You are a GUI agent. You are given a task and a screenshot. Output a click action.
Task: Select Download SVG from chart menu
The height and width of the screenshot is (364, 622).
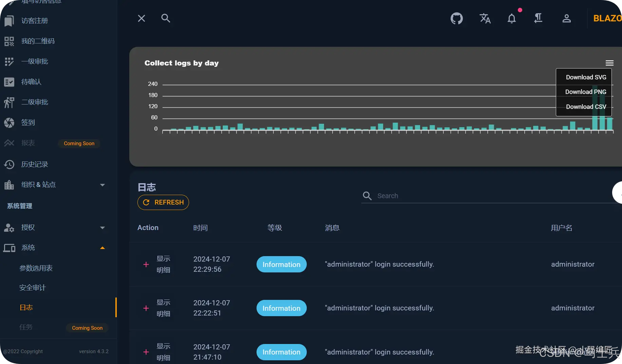[586, 77]
